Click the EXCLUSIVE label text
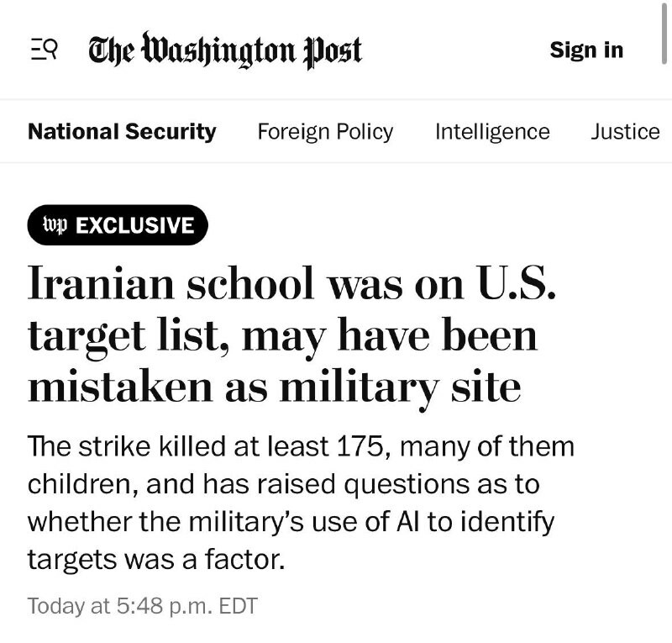This screenshot has height=643, width=672. (134, 225)
